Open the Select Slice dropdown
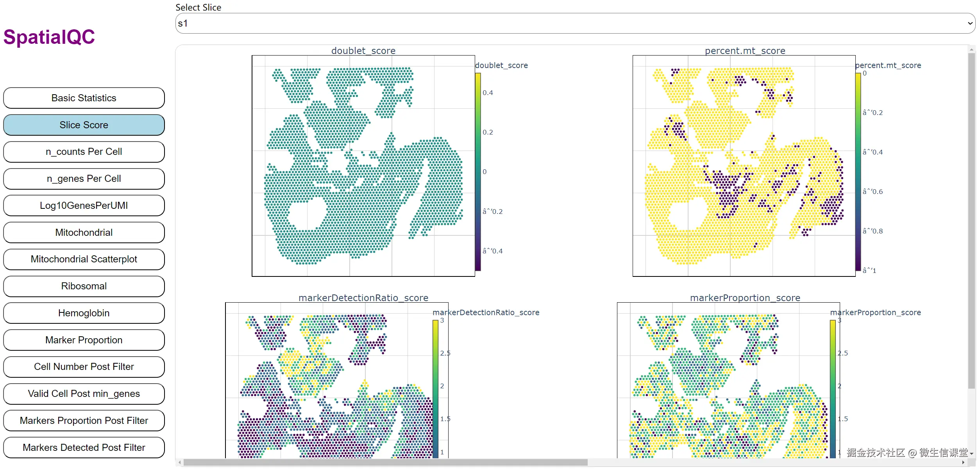This screenshot has width=980, height=470. coord(574,23)
